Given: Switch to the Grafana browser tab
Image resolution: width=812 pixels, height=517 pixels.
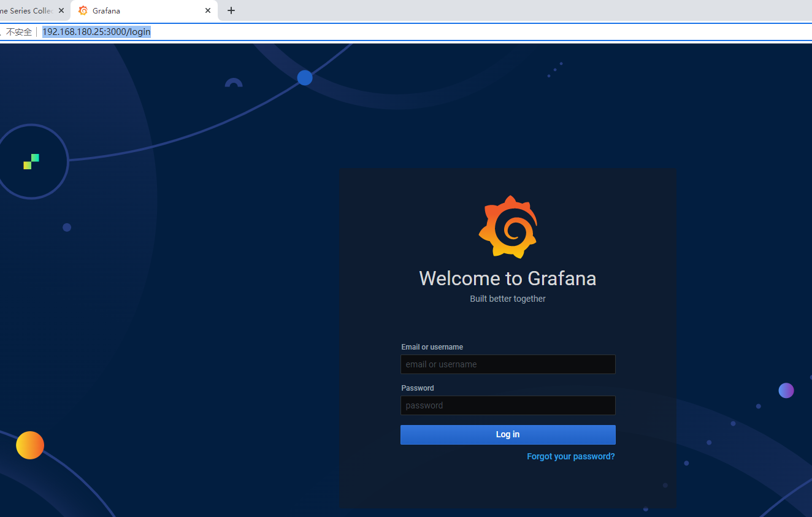Looking at the screenshot, I should tap(144, 11).
